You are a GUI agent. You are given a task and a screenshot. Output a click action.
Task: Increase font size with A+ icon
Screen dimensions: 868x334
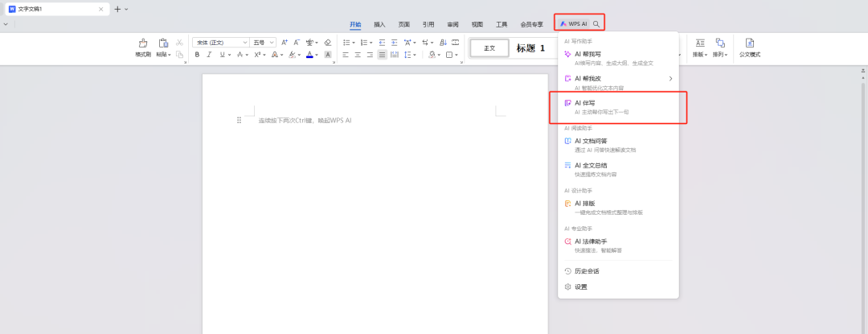pyautogui.click(x=285, y=42)
